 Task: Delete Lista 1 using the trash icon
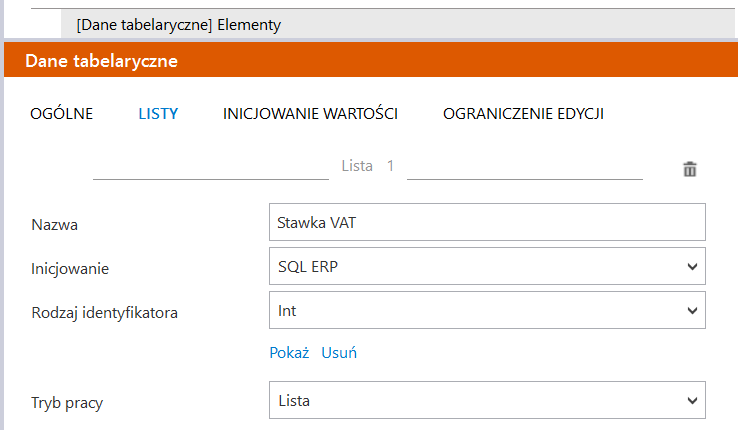689,169
